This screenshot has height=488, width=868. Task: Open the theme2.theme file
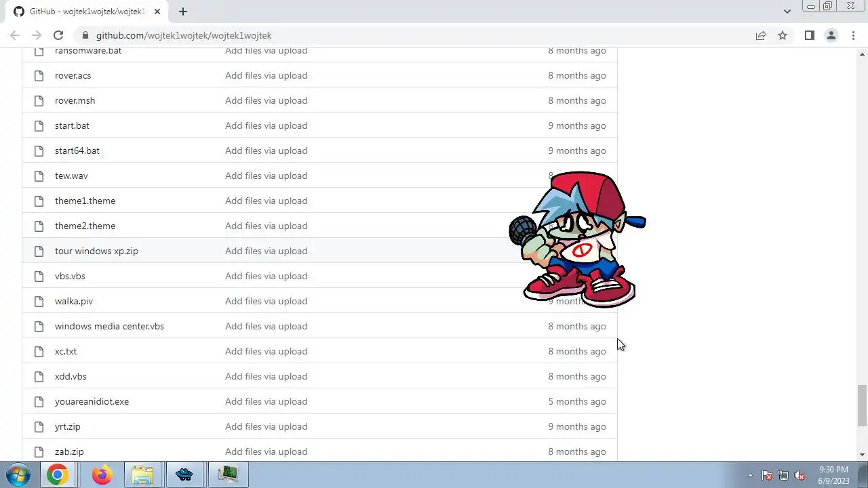pos(85,226)
